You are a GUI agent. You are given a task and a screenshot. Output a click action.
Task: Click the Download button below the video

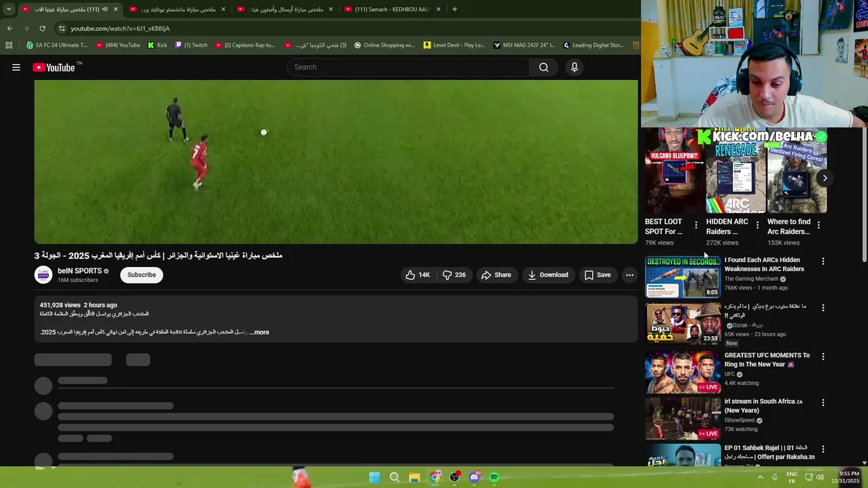[548, 274]
